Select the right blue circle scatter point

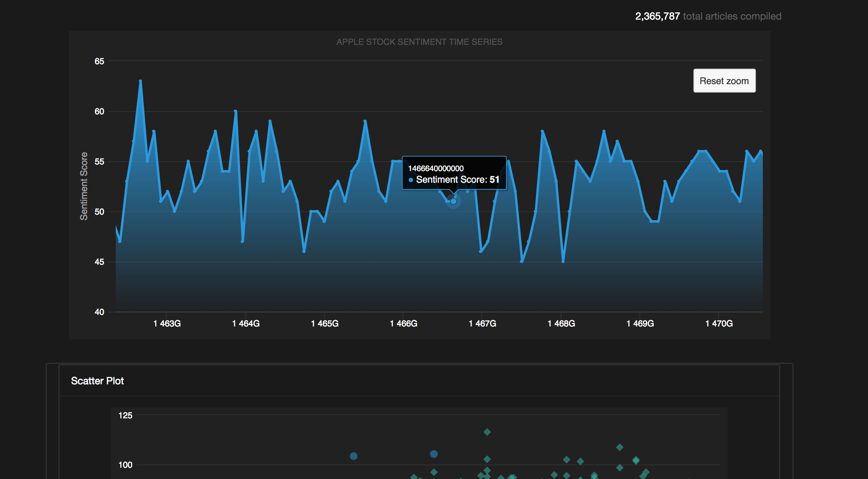(x=434, y=454)
